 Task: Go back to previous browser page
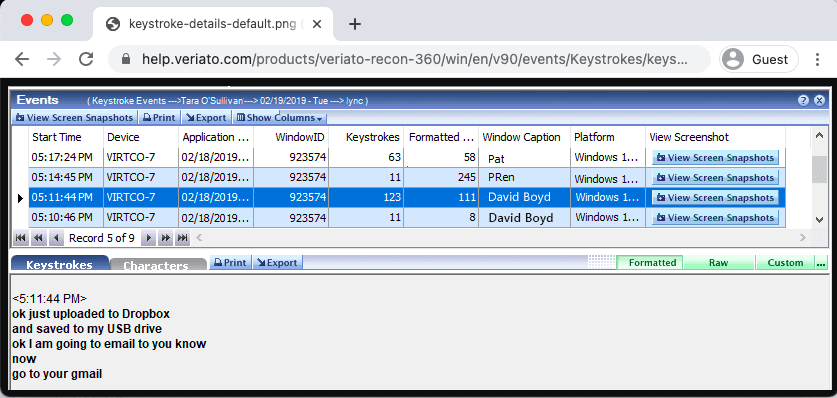coord(22,59)
